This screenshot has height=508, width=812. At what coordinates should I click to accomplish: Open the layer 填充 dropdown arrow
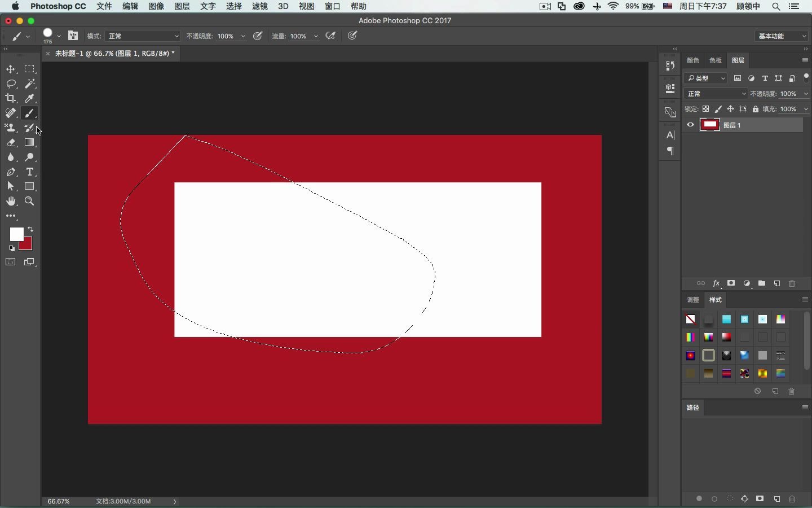[805, 109]
